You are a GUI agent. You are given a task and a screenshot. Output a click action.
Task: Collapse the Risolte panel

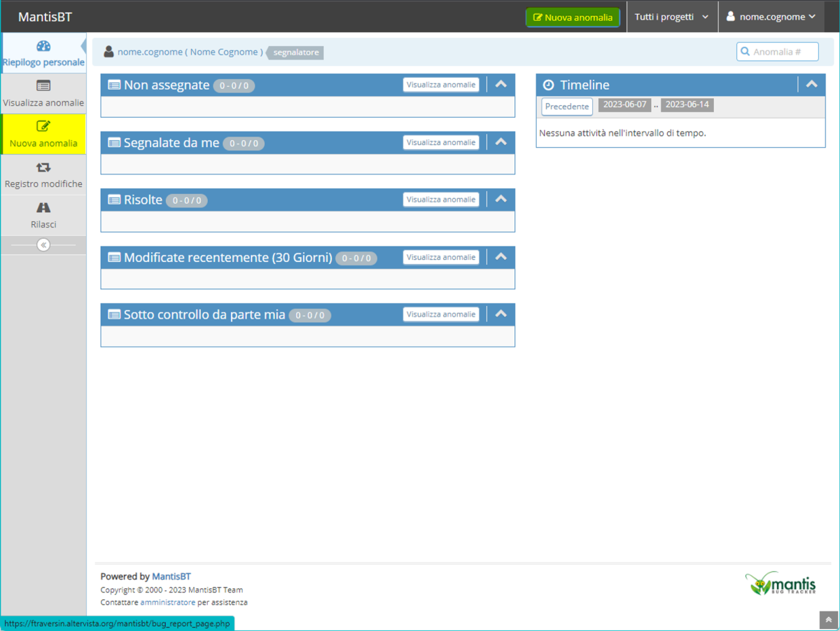tap(500, 200)
